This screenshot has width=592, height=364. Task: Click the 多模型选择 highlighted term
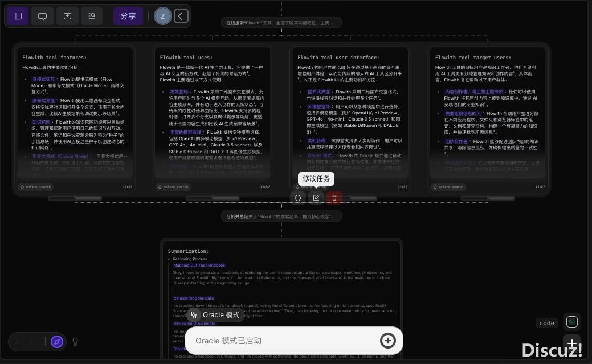tap(319, 107)
